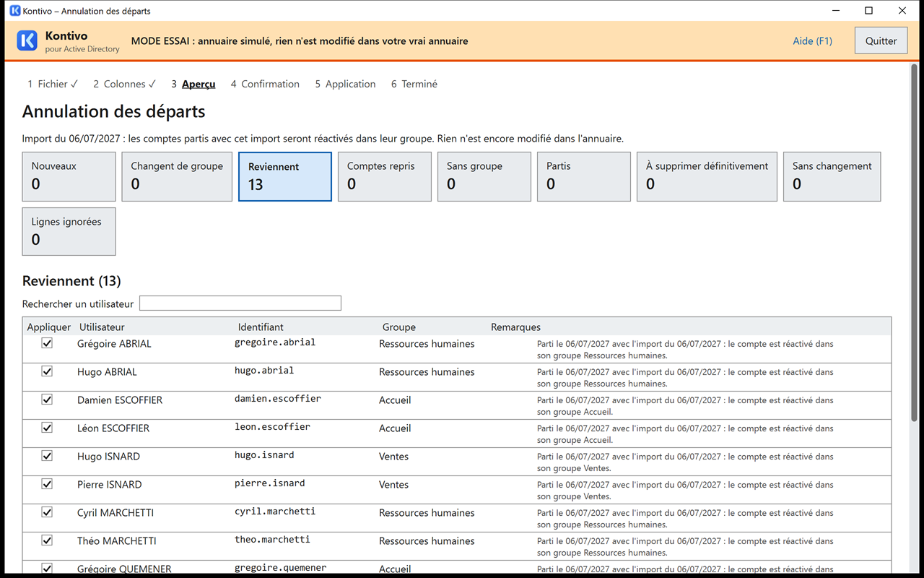Deselect the checkbox for Hugo ISNARD
Image resolution: width=924 pixels, height=578 pixels.
pyautogui.click(x=47, y=457)
